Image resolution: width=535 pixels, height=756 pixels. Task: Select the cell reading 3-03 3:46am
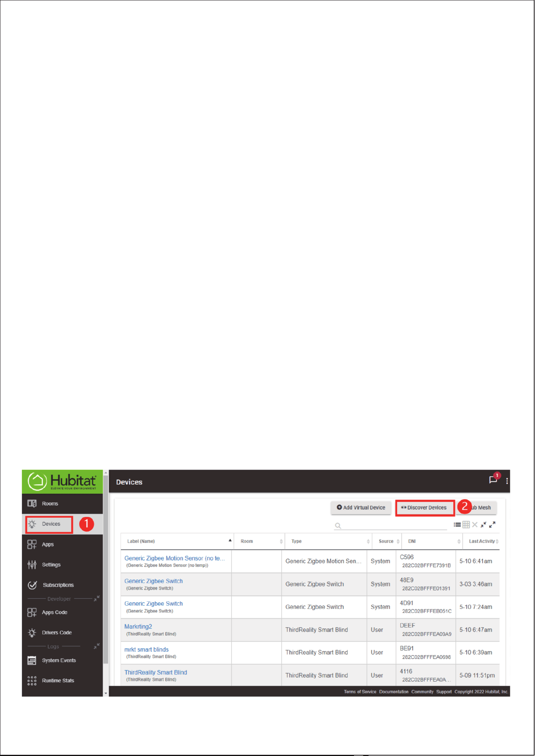coord(476,584)
